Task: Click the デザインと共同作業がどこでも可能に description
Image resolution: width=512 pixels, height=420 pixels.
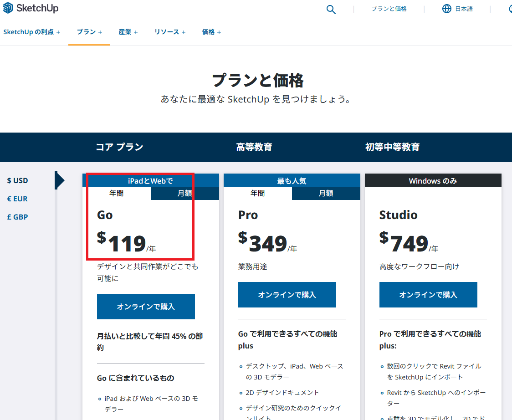Action: click(148, 272)
